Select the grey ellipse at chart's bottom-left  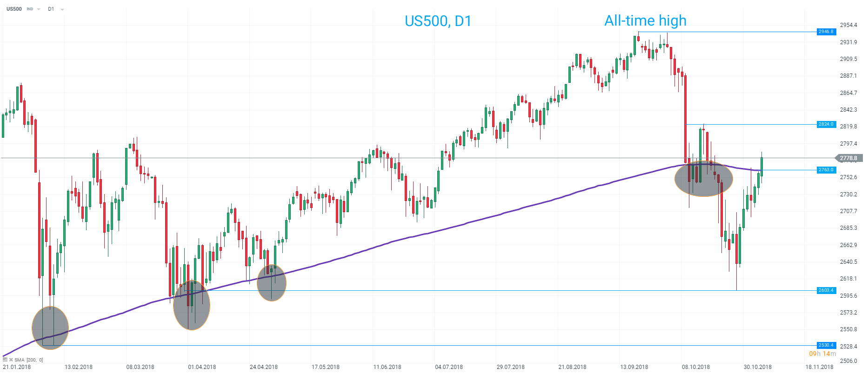tap(50, 328)
